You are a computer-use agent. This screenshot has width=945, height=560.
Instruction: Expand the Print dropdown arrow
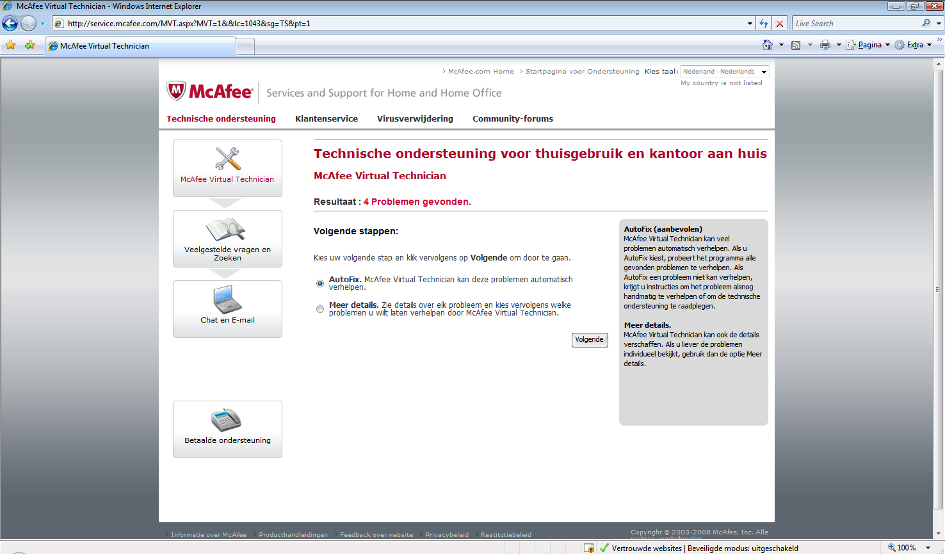[x=839, y=45]
